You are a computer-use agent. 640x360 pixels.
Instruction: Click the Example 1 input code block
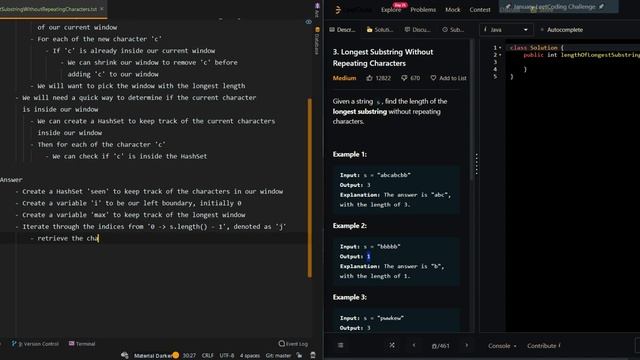pos(396,190)
